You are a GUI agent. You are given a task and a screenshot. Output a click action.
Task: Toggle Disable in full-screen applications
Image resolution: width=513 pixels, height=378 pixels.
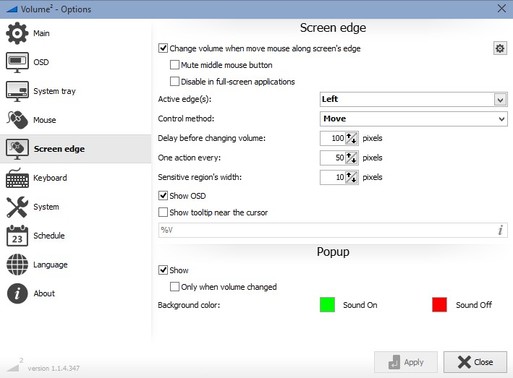(174, 81)
